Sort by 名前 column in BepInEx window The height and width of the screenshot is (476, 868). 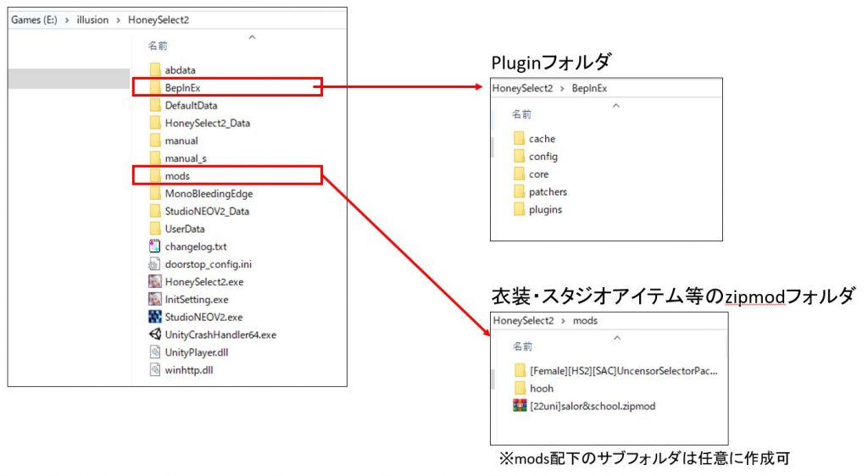point(521,114)
